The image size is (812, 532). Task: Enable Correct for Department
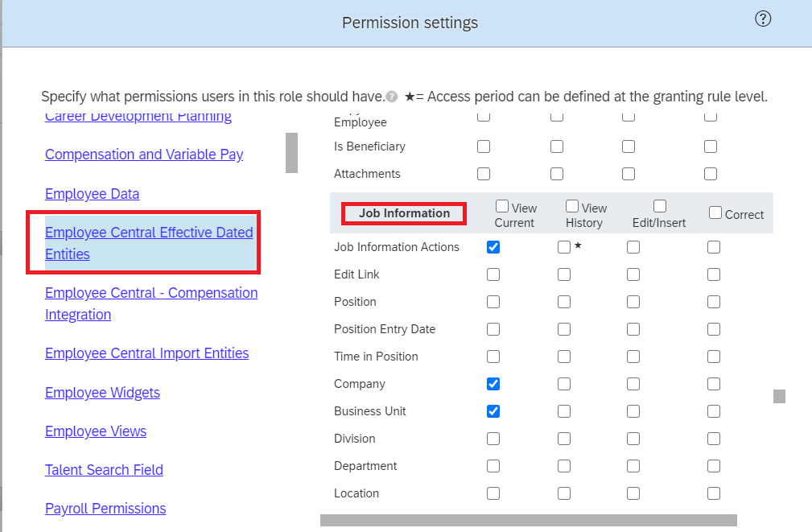[x=714, y=466]
